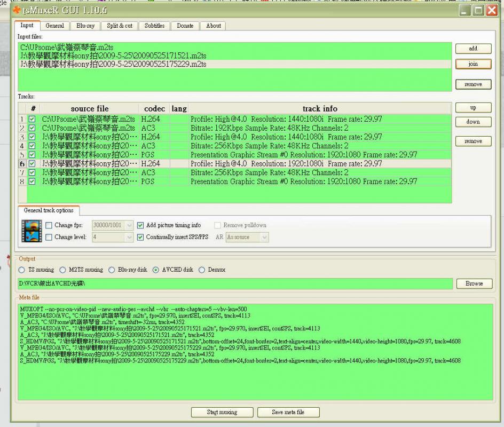Click the join button for input files
504x427 pixels.
point(472,64)
